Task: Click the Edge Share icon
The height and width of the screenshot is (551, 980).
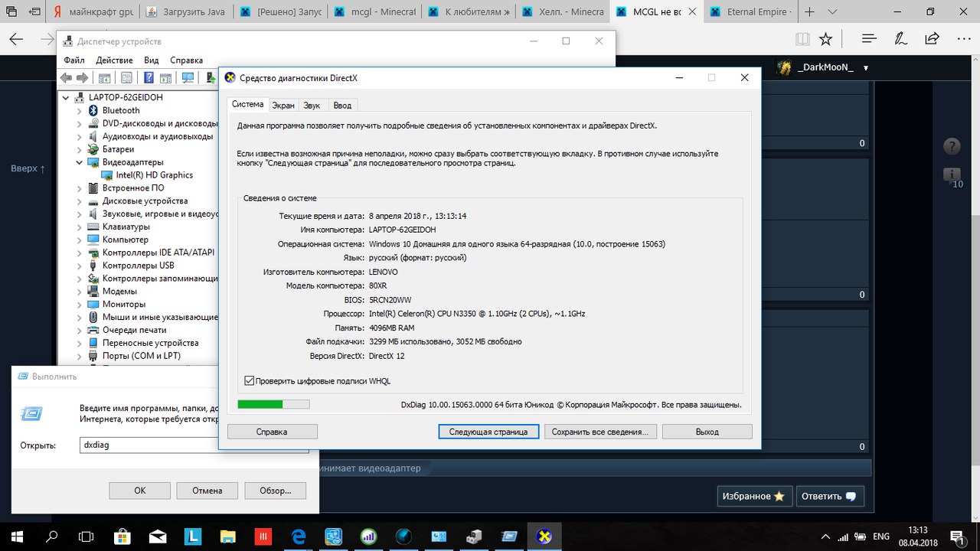Action: [932, 38]
